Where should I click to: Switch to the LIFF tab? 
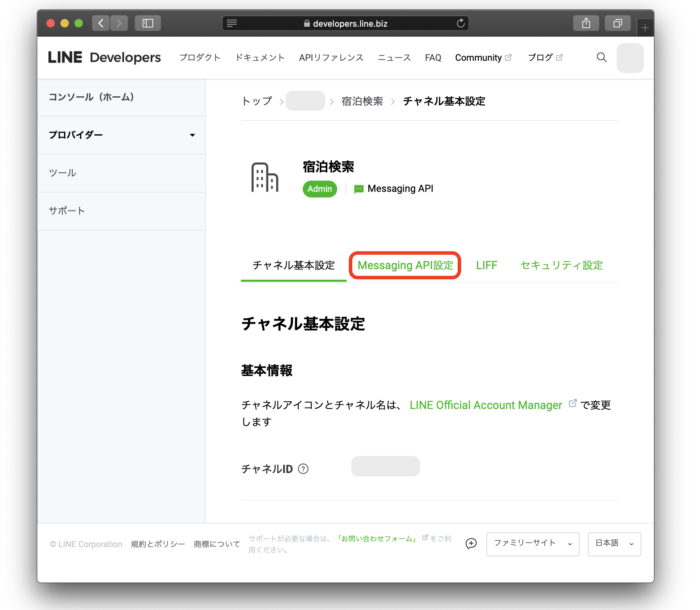[486, 266]
